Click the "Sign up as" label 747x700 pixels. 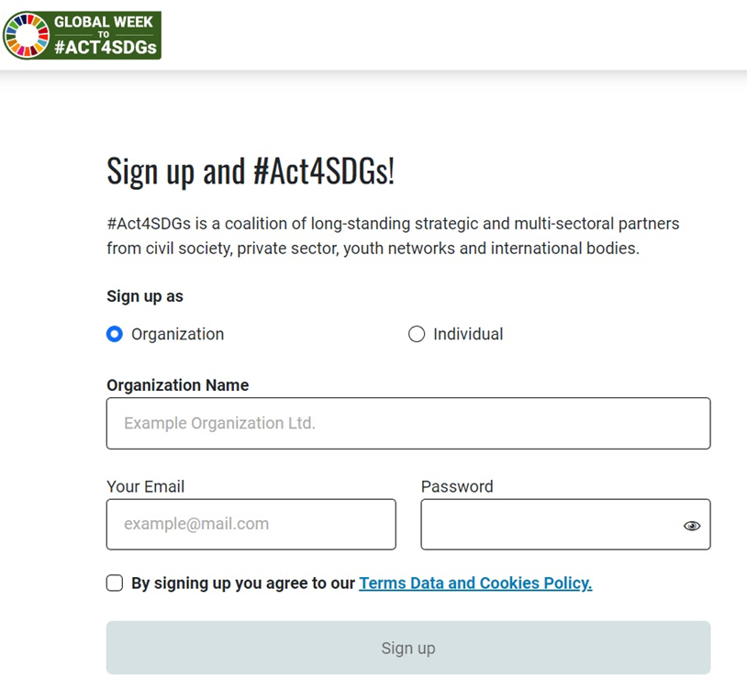[145, 296]
